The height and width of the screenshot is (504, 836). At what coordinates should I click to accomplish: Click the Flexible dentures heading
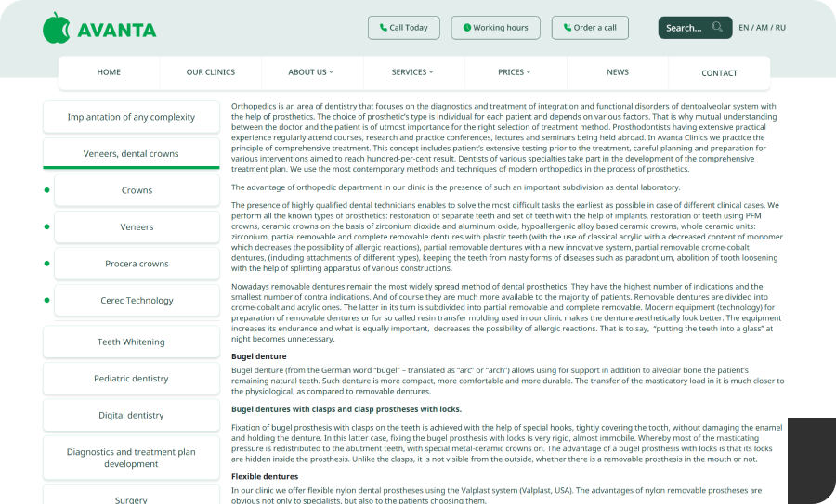265,476
